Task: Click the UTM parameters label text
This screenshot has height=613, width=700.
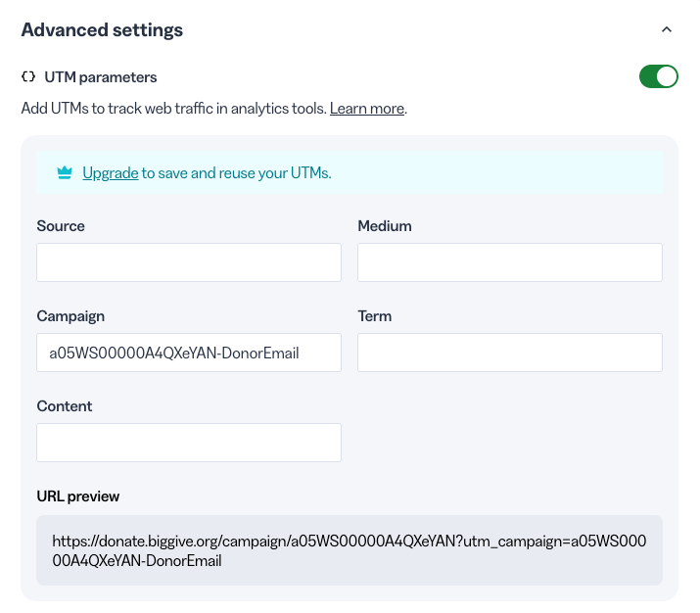Action: point(101,76)
